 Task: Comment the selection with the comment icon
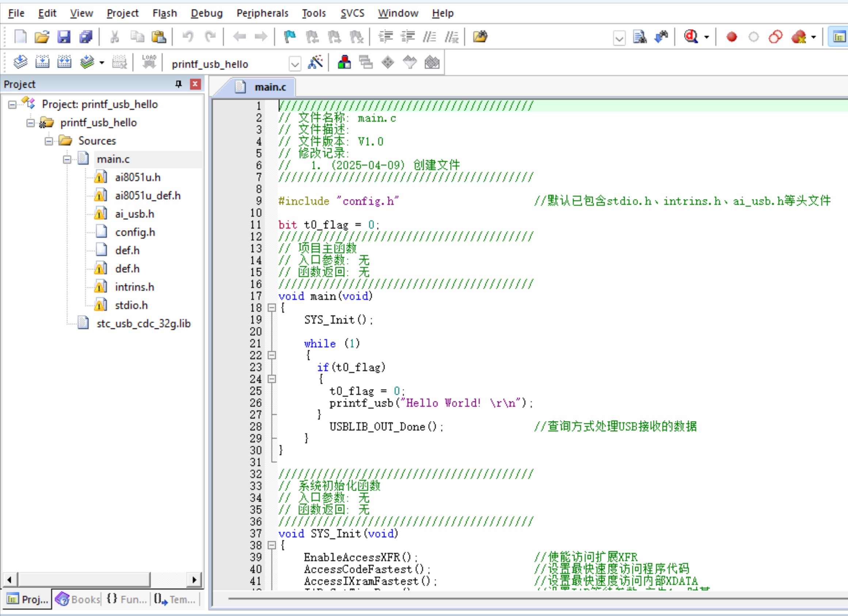click(429, 37)
